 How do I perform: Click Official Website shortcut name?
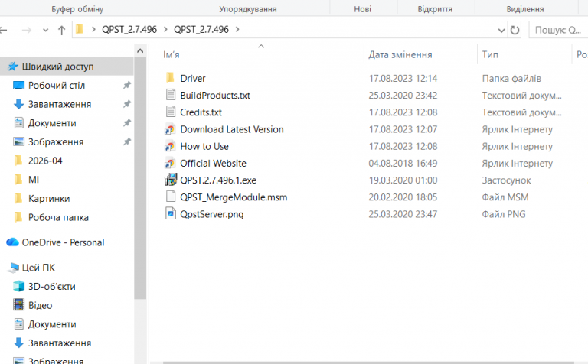tap(213, 164)
